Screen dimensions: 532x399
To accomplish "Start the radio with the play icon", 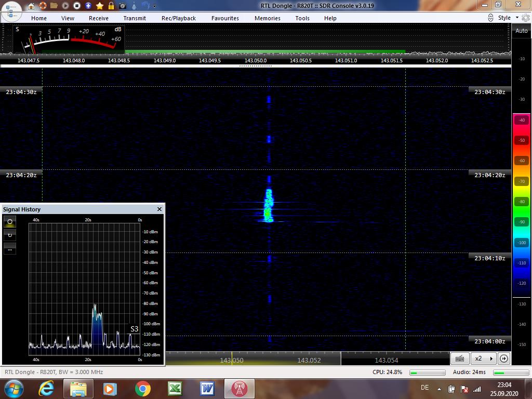I will [x=65, y=5].
